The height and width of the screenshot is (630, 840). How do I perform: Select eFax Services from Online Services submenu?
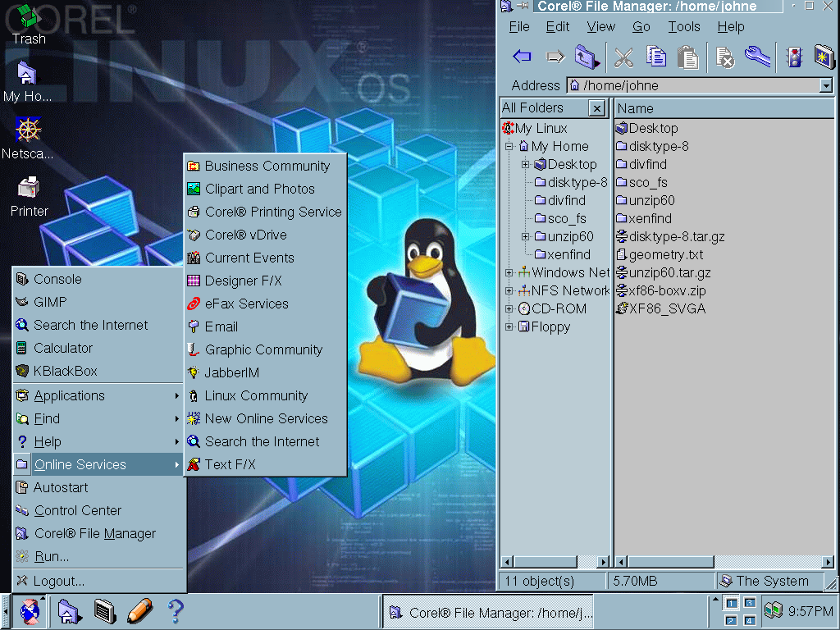tap(246, 304)
